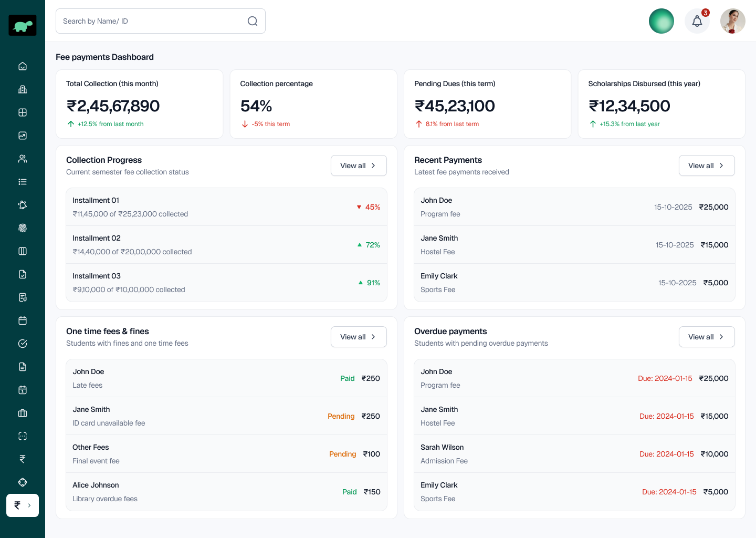
Task: Collapse the expanded fee payments sidebar item
Action: [22, 505]
